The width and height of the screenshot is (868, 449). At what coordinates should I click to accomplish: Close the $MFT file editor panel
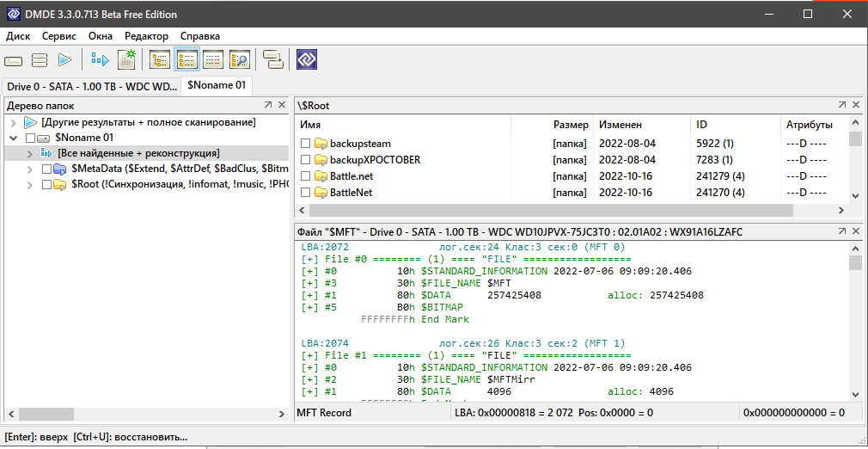point(856,231)
